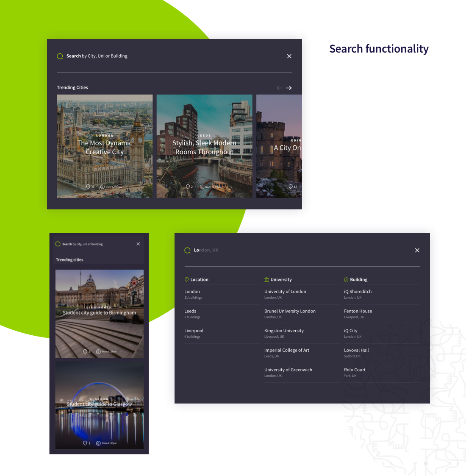Viewport: 466px width, 476px height.
Task: Select Leeds location with 3 buildings
Action: (222, 314)
